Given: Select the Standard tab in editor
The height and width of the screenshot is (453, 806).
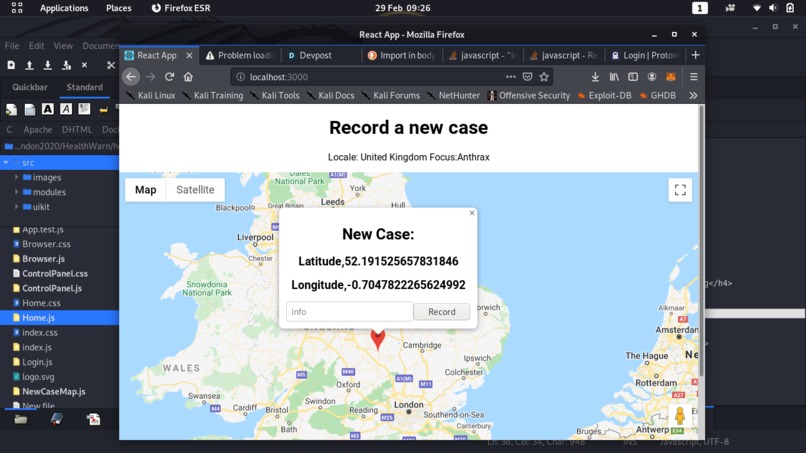Looking at the screenshot, I should 84,87.
